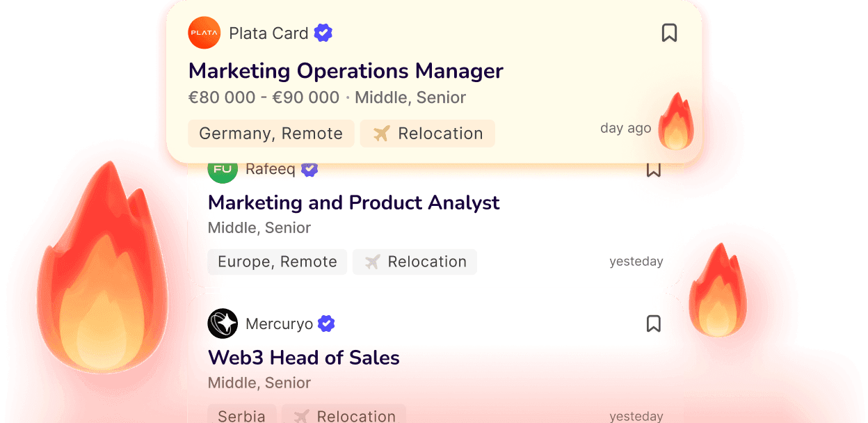Click Relocation tag on Plata Card job
Image resolution: width=868 pixels, height=423 pixels.
tap(427, 134)
